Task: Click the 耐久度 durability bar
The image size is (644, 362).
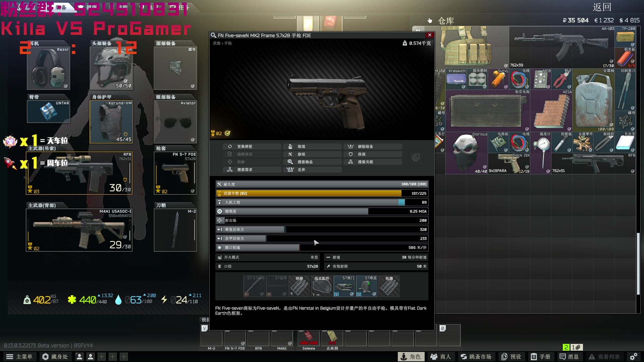Action: pyautogui.click(x=322, y=184)
